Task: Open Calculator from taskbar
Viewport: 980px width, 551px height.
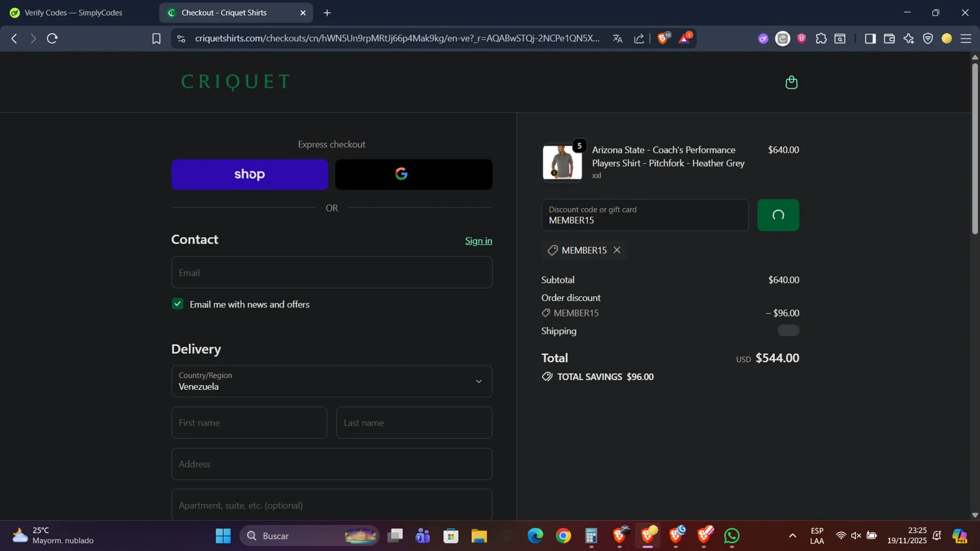Action: point(591,536)
